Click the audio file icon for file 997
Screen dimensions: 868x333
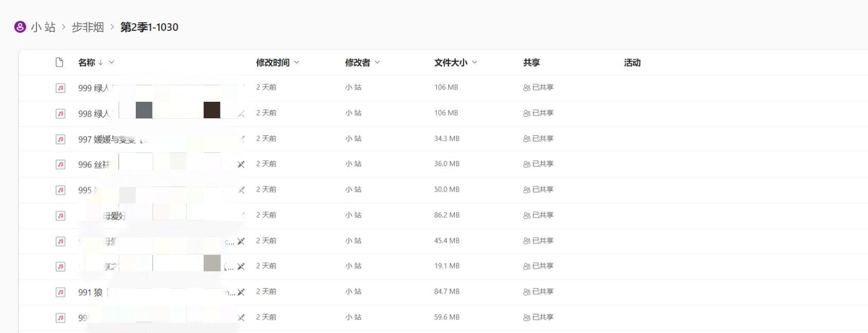click(x=60, y=139)
